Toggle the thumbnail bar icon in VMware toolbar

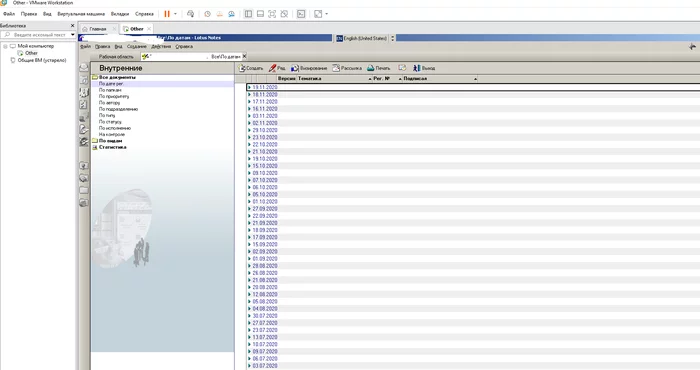pos(260,14)
